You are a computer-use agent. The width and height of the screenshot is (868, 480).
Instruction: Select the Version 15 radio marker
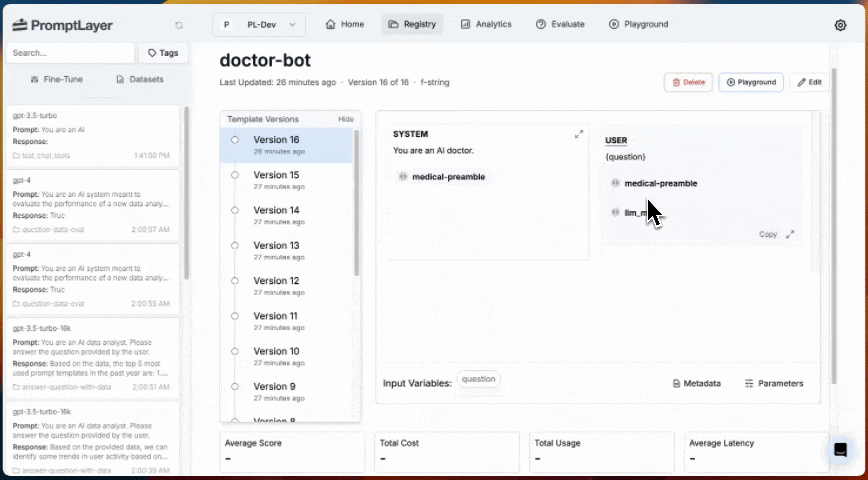(x=235, y=175)
